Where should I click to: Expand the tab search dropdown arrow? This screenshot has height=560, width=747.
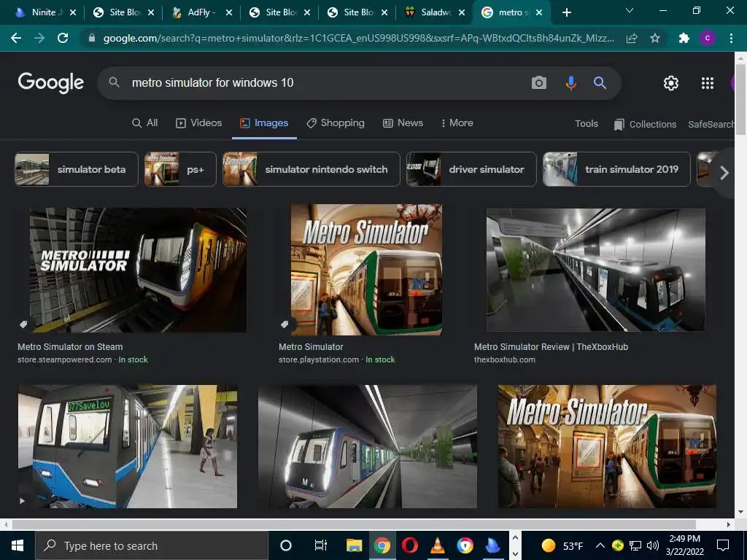click(630, 10)
